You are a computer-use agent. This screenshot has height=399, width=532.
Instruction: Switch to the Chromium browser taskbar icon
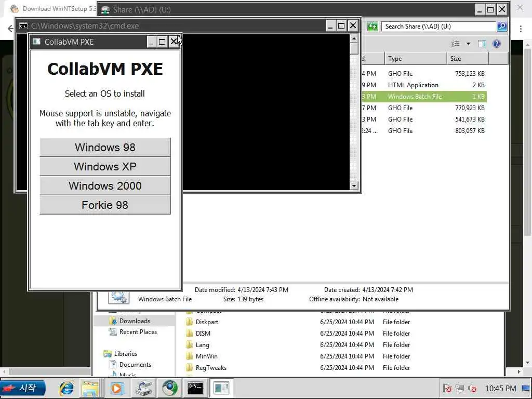170,388
